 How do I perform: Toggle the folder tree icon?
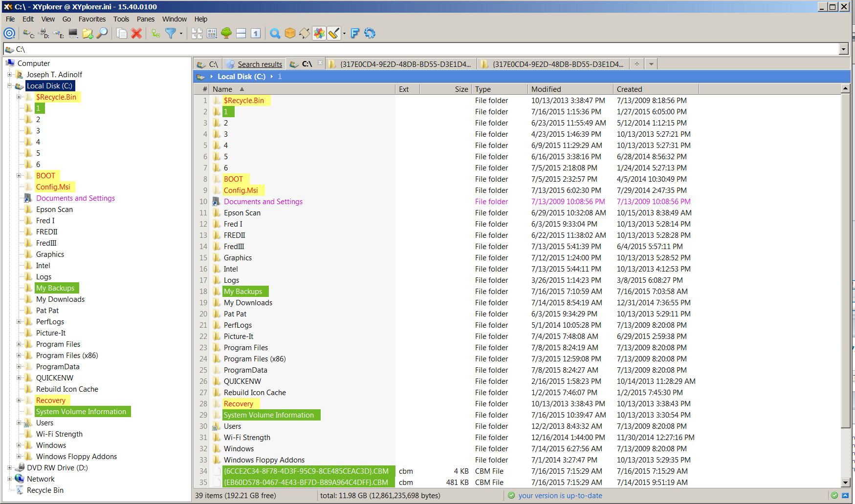click(226, 33)
